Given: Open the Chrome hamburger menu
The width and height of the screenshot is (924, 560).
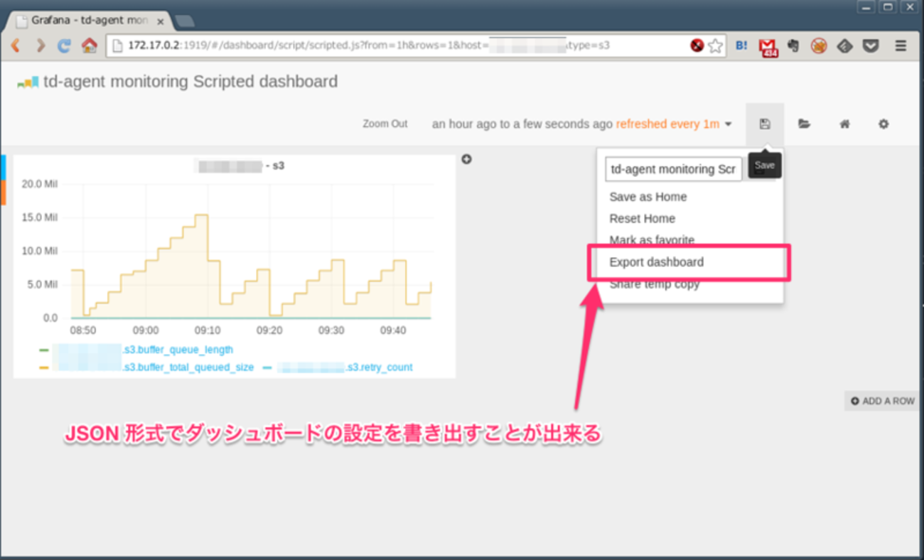Looking at the screenshot, I should tap(901, 46).
